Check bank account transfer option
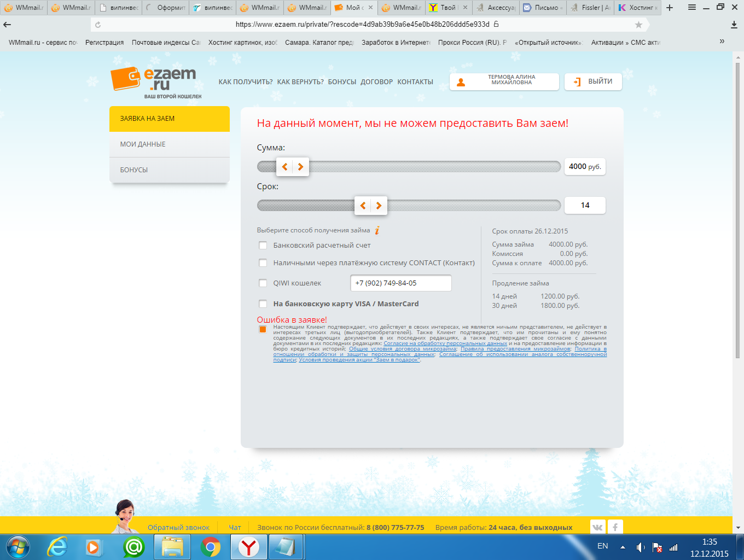 click(x=263, y=246)
